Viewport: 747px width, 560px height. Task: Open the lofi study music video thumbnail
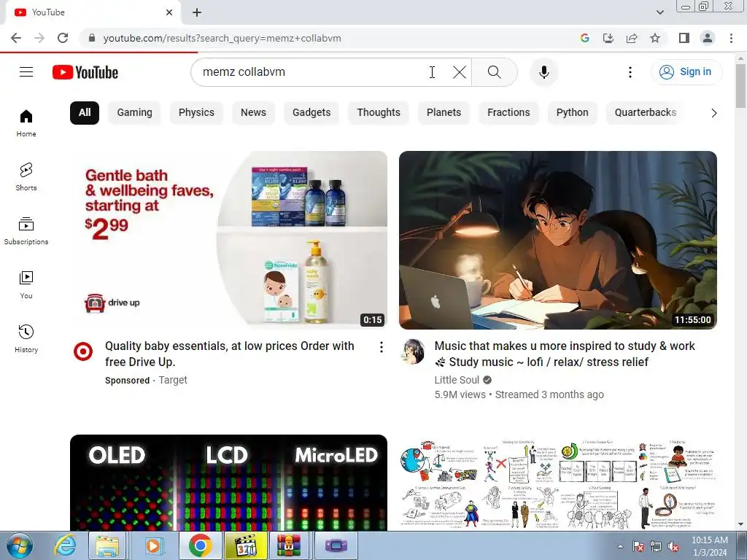click(x=558, y=240)
